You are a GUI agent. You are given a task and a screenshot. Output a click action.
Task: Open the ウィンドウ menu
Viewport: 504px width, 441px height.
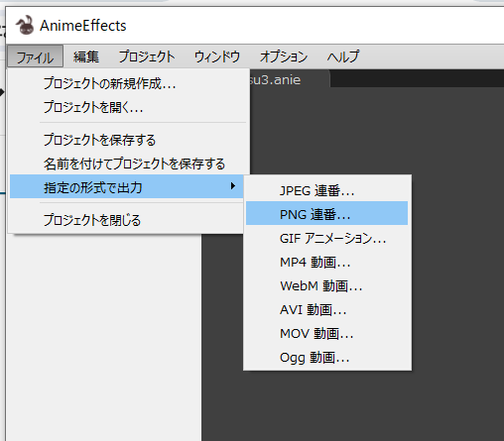click(x=217, y=56)
